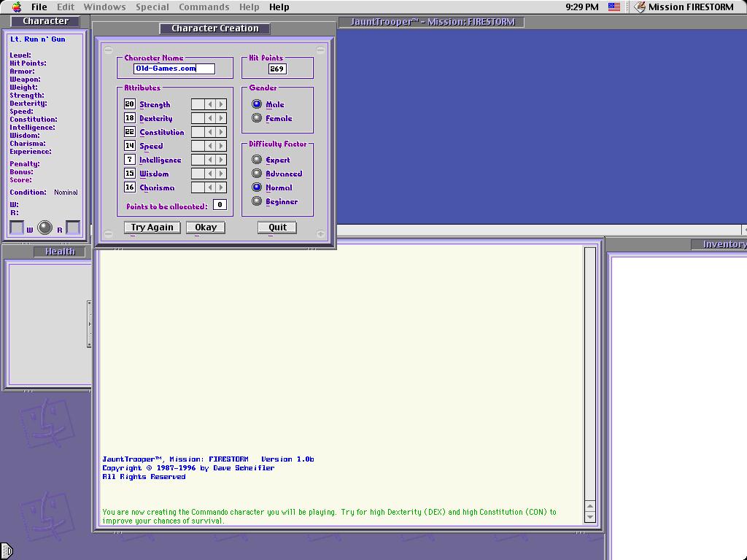Decrease Speed with its left arrow

click(x=210, y=146)
